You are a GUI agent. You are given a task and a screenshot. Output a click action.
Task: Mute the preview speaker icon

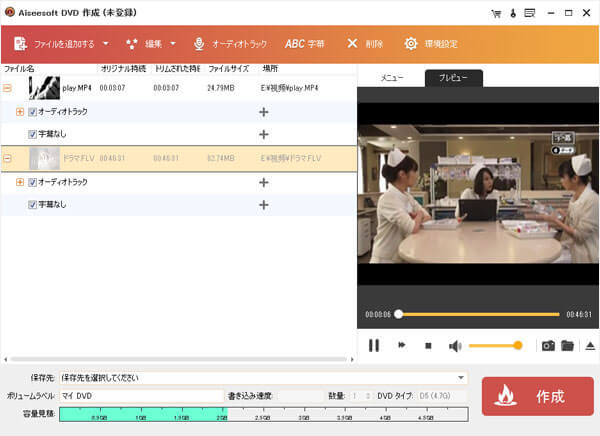point(455,346)
